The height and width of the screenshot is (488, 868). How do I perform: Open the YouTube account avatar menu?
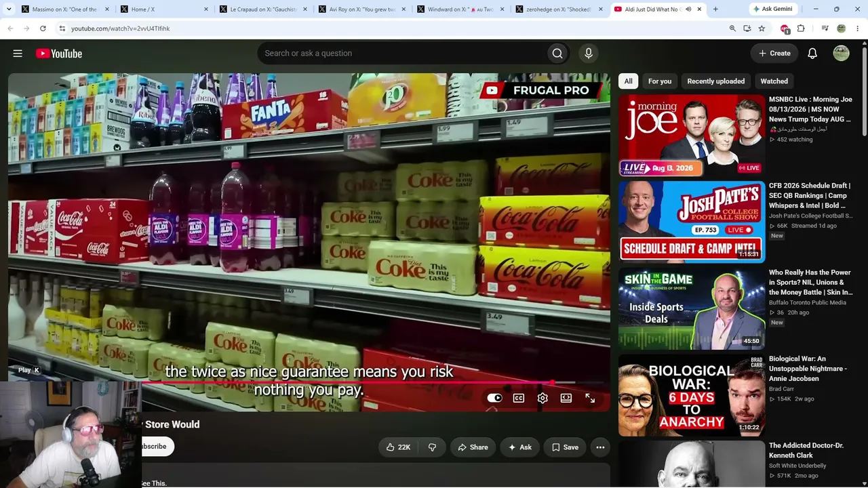pyautogui.click(x=841, y=54)
